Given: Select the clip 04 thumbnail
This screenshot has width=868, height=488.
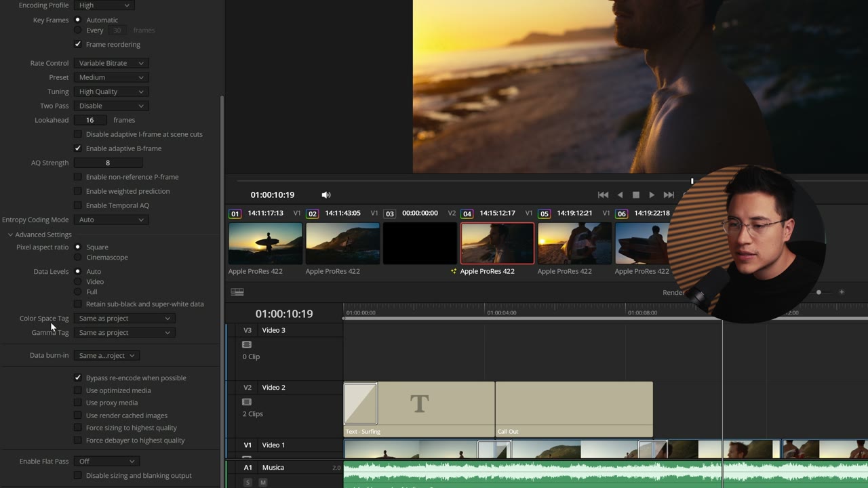Looking at the screenshot, I should pos(497,243).
